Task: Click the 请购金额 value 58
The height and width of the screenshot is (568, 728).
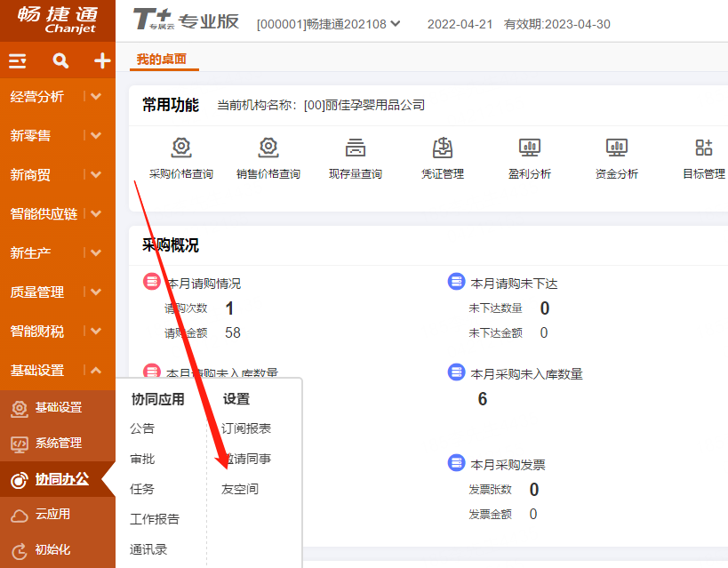Action: click(x=233, y=332)
